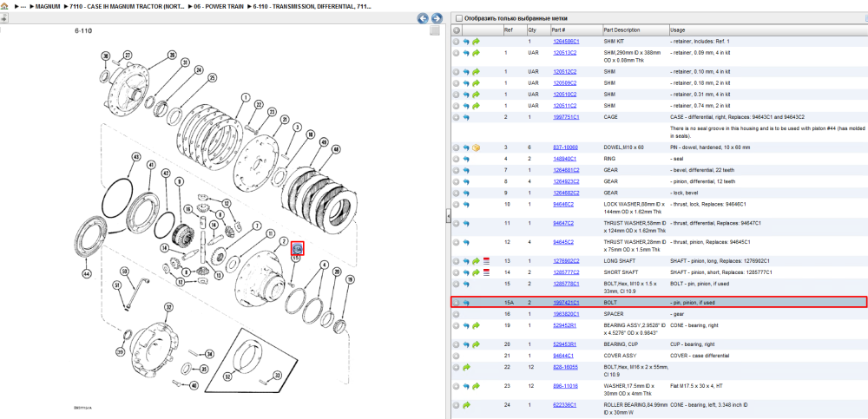Select highlighted callout 15A in diagram

click(x=298, y=248)
